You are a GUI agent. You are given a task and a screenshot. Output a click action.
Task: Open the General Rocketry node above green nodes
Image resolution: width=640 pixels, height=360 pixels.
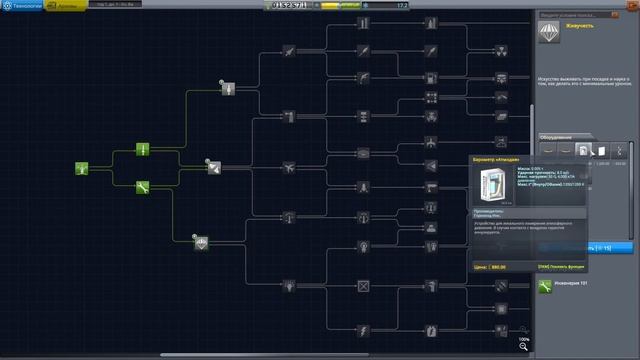pos(228,89)
